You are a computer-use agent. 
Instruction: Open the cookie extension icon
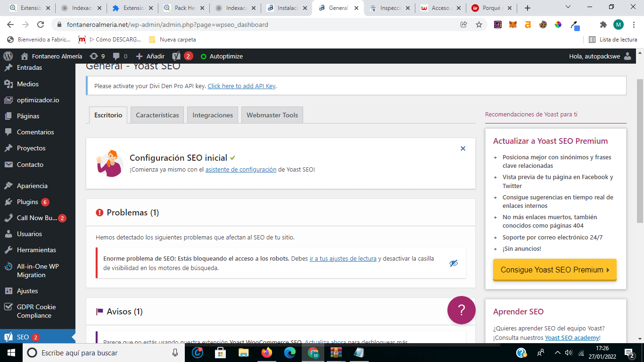tap(543, 25)
